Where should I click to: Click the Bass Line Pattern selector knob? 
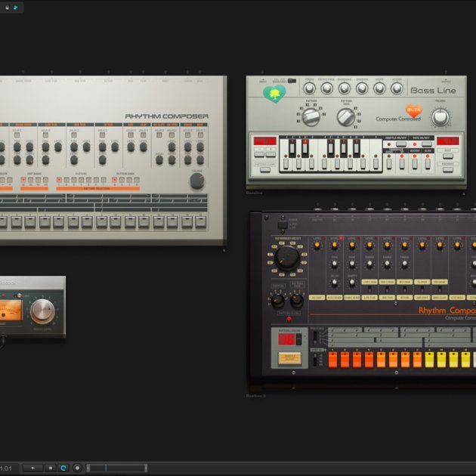click(311, 116)
